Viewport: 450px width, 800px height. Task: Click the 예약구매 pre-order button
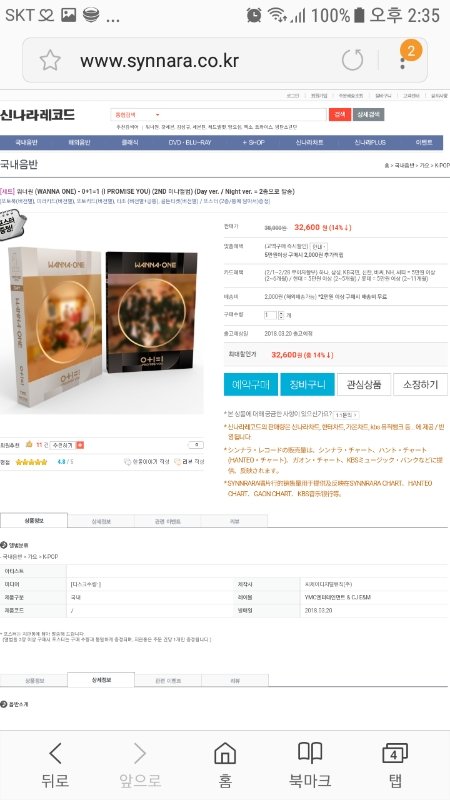[x=251, y=384]
